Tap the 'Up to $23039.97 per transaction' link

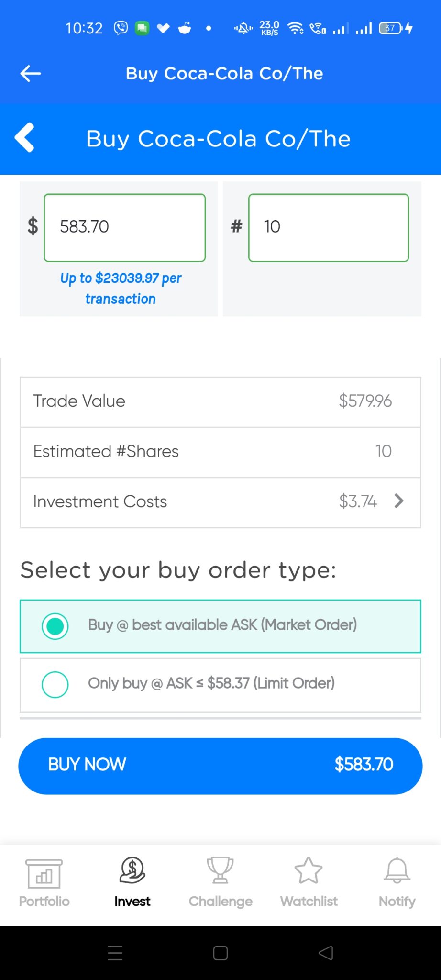[x=121, y=288]
